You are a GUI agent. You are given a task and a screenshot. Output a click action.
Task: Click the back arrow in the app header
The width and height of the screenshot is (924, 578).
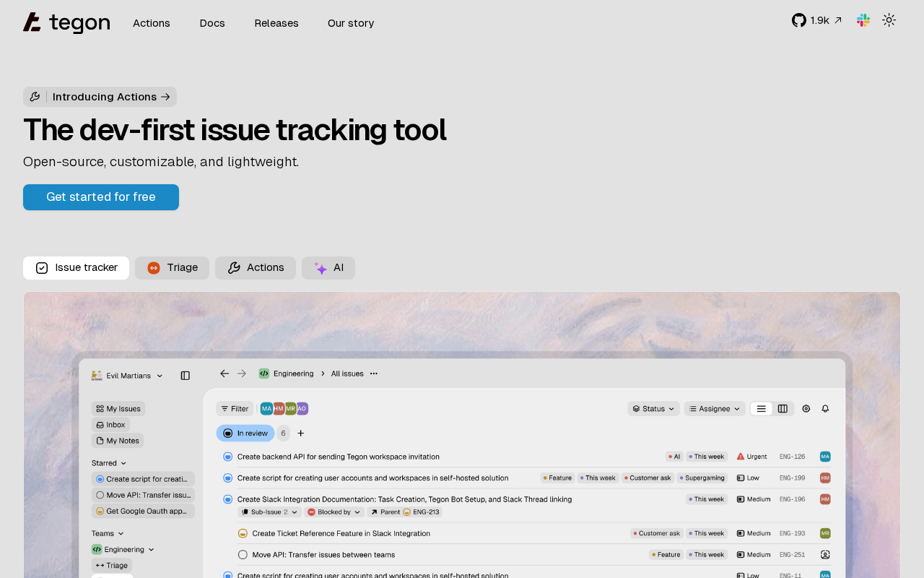coord(225,374)
